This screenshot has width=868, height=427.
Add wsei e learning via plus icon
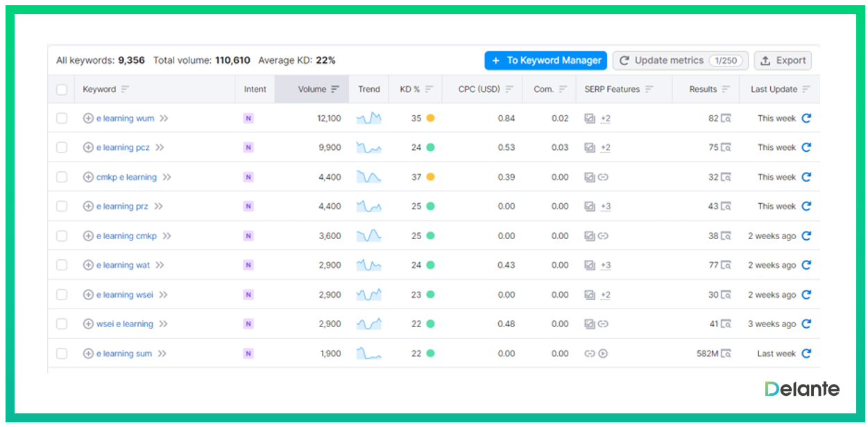[88, 324]
